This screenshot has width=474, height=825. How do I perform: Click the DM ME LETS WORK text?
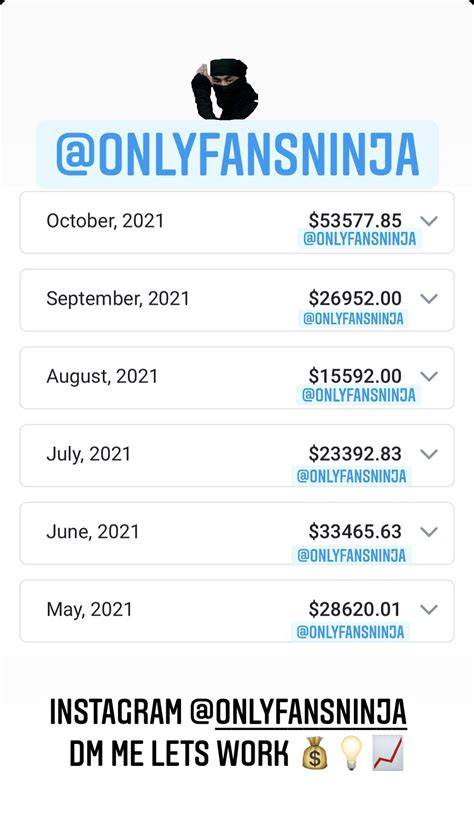[x=179, y=754]
